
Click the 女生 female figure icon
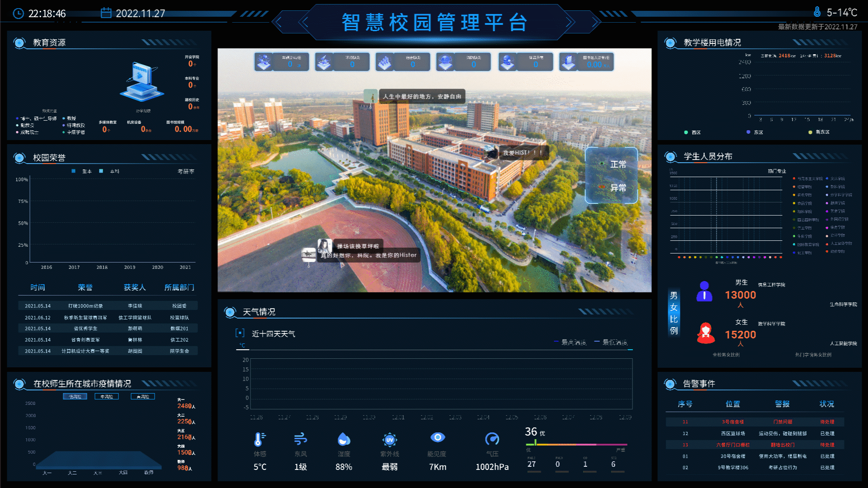[705, 332]
